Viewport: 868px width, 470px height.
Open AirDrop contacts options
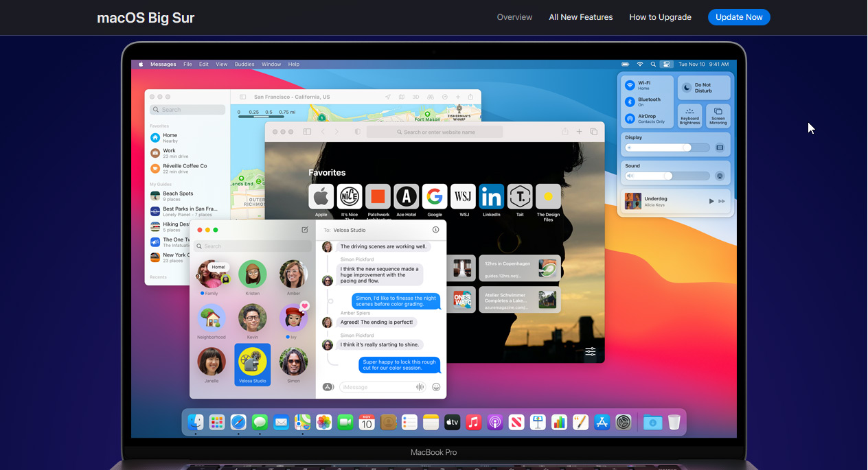coord(630,119)
